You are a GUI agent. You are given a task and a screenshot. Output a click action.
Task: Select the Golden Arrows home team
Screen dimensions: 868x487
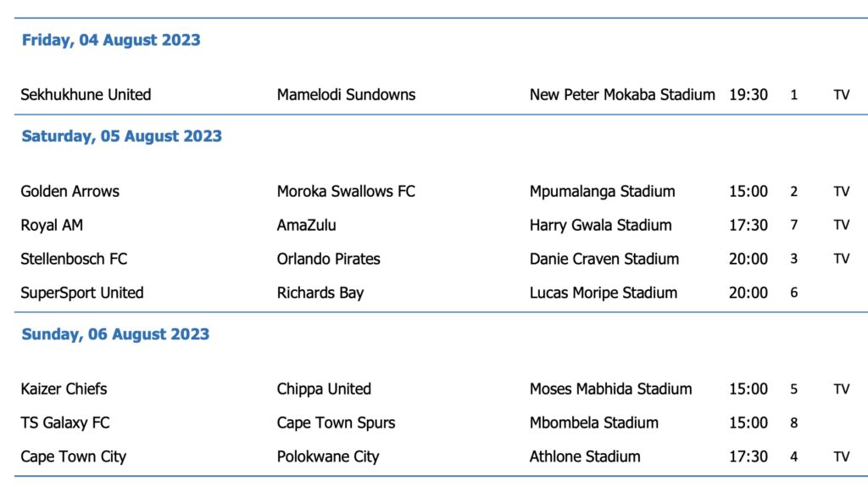(x=70, y=191)
